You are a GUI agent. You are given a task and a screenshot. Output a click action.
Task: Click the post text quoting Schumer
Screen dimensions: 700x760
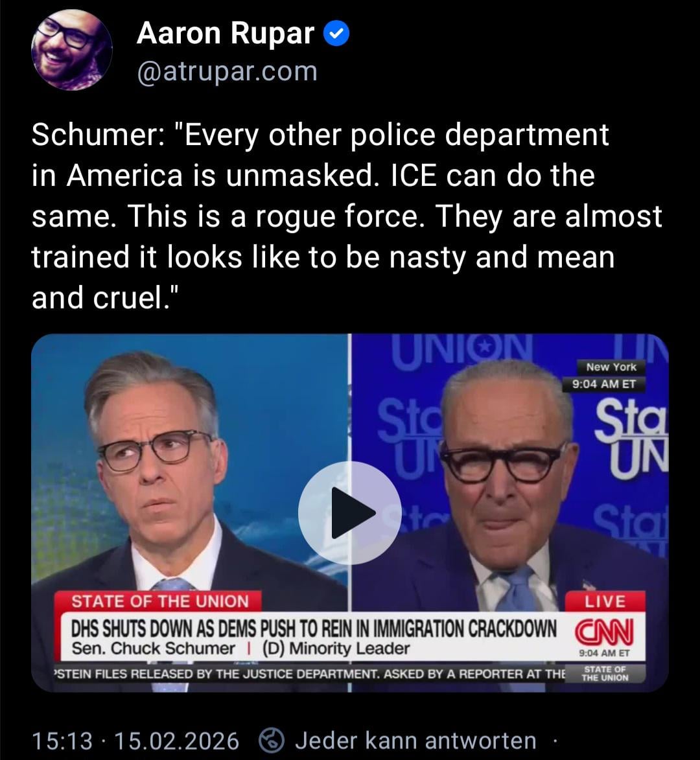tap(347, 216)
